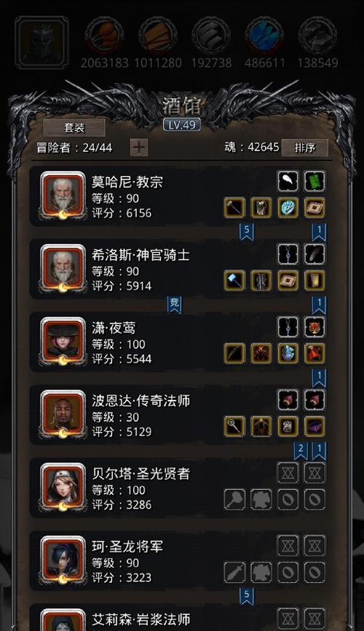The width and height of the screenshot is (364, 631).
Task: Open 莫哈尼·教宗 portrait
Action: (x=63, y=196)
